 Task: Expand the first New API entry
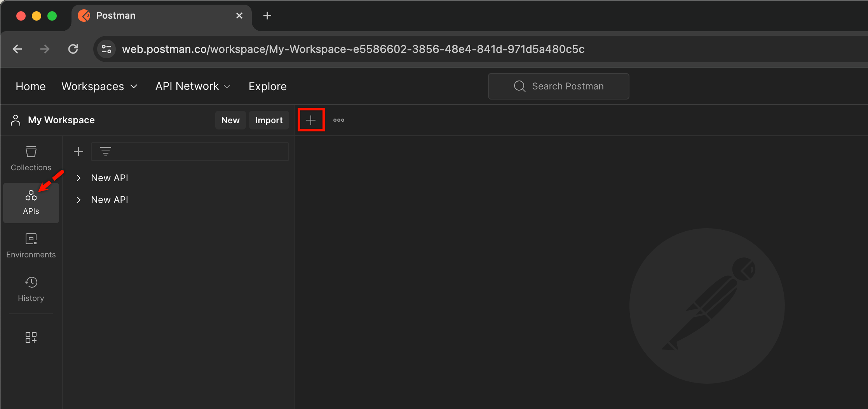pyautogui.click(x=78, y=178)
